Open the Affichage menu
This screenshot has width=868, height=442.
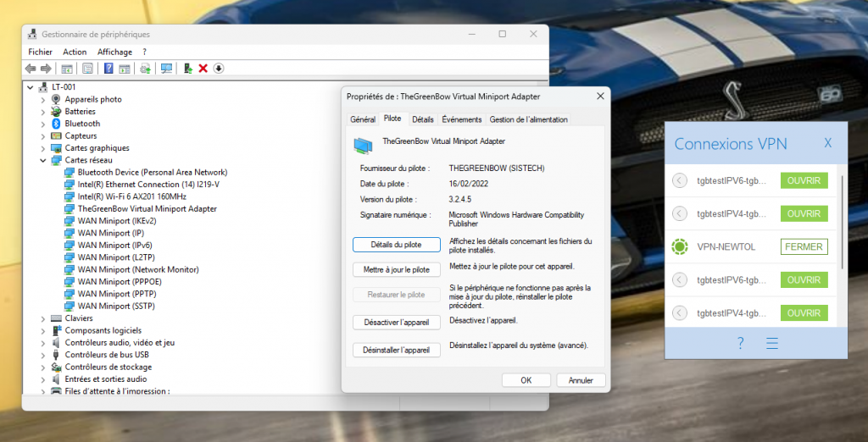[114, 52]
